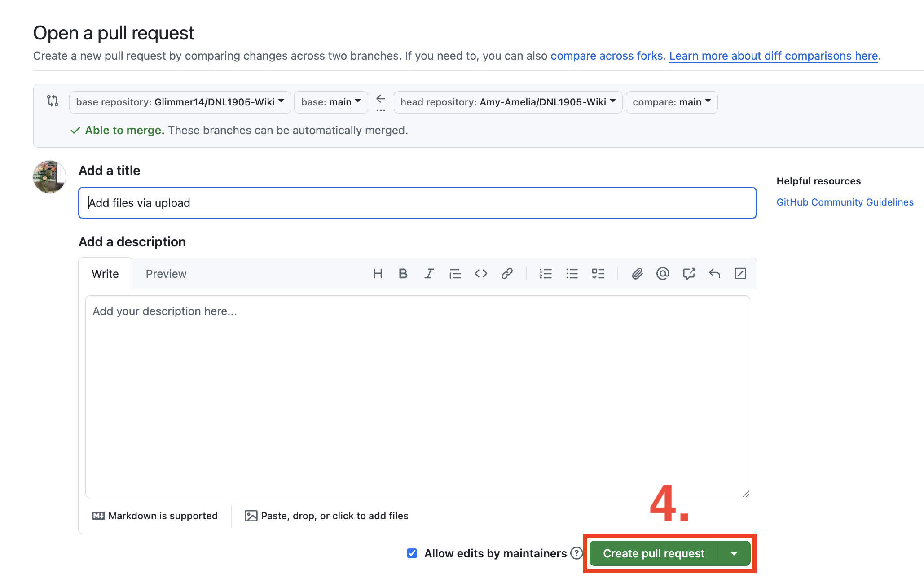Viewport: 924px width, 578px height.
Task: Uncheck Allow edits by maintainers
Action: point(412,553)
